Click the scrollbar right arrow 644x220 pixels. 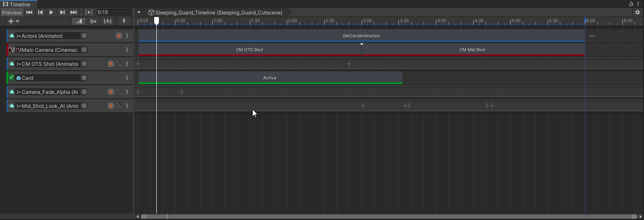pyautogui.click(x=641, y=217)
